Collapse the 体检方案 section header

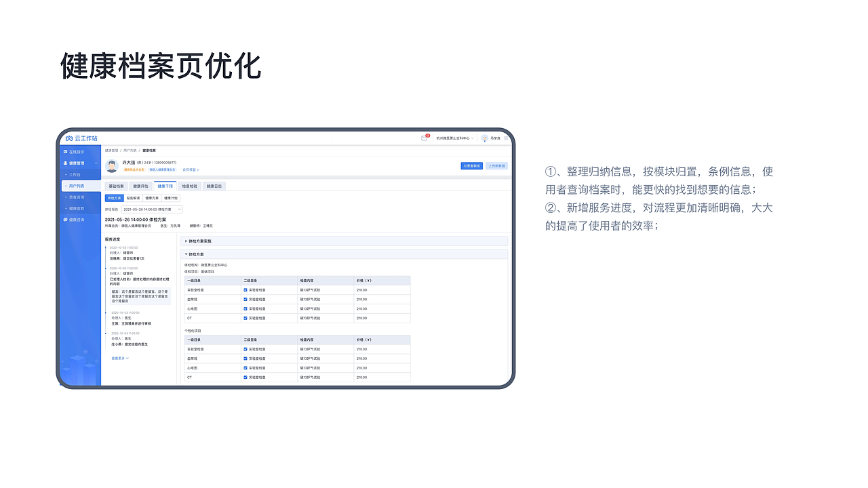click(344, 254)
